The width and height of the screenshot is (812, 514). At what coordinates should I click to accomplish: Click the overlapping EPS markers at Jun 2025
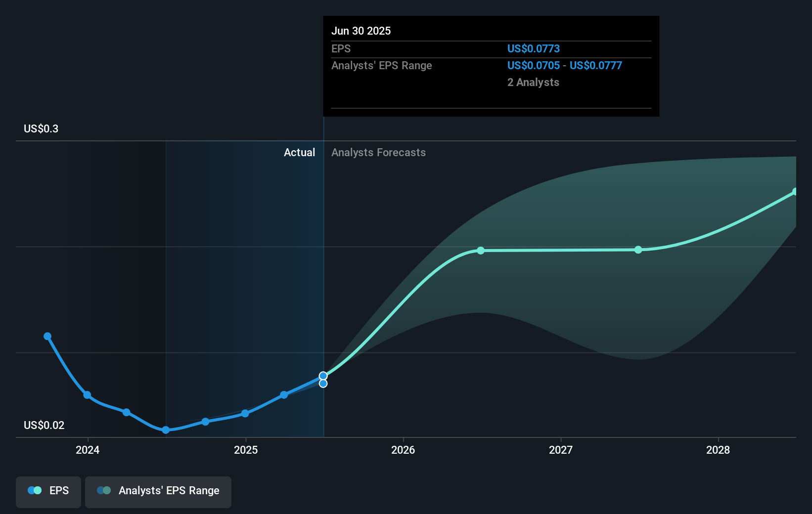coord(323,378)
